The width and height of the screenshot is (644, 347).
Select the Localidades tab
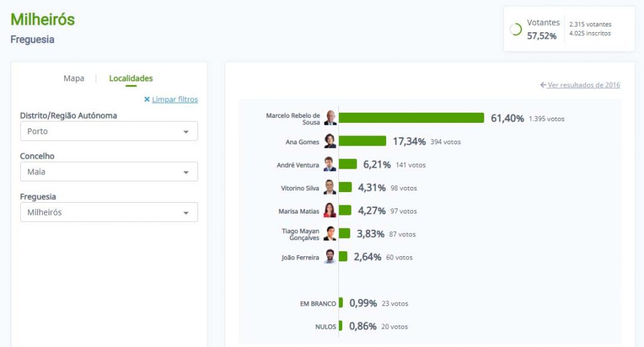[x=131, y=79]
